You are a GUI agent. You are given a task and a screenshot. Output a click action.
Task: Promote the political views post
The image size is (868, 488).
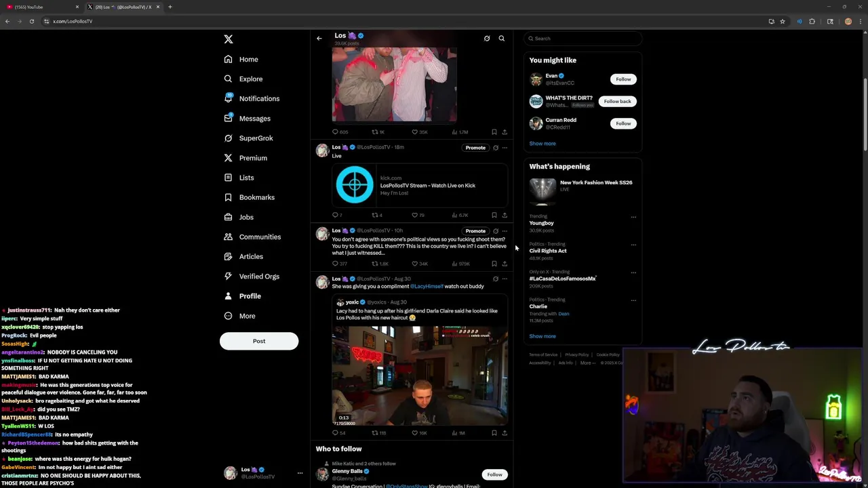point(475,231)
